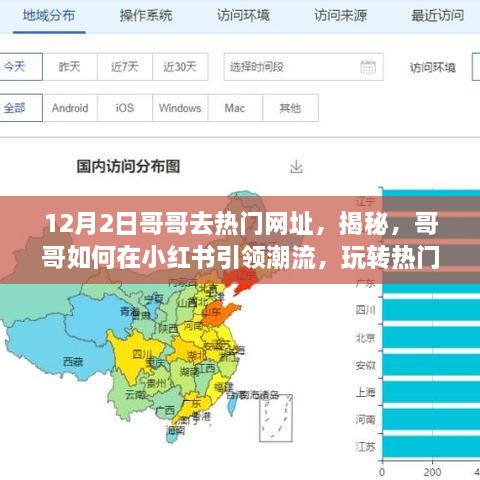Open the 访问来源 tab

[x=341, y=16]
